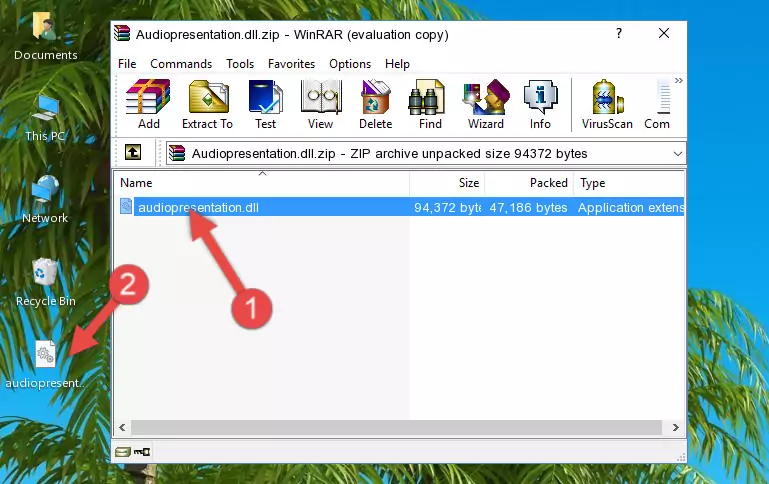This screenshot has width=769, height=484.
Task: Close the WinRAR window
Action: tap(664, 33)
